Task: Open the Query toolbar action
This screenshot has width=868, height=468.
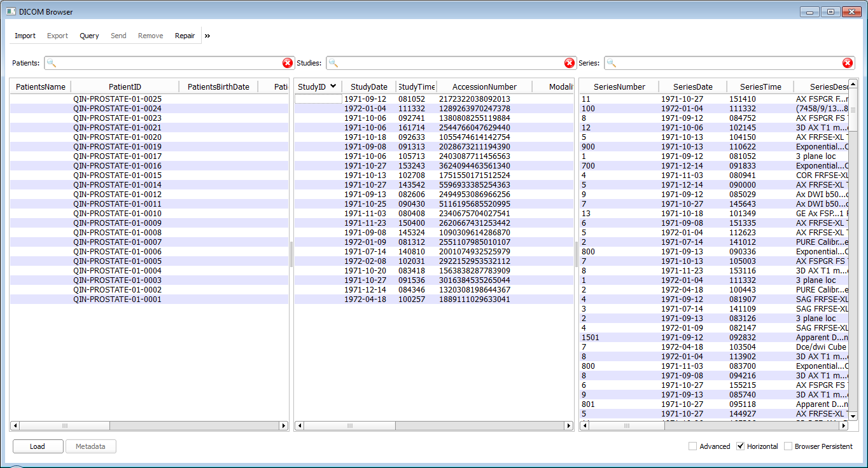Action: pos(89,36)
